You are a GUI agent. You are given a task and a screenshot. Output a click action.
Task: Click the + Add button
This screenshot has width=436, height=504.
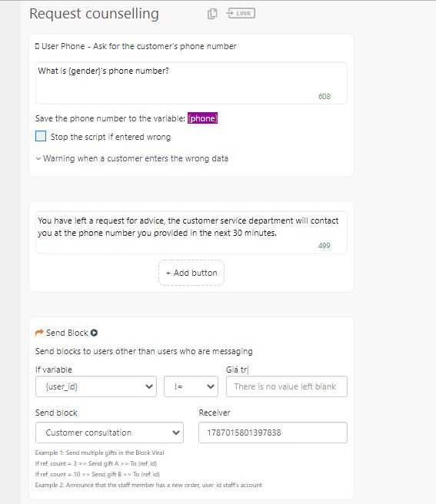point(191,273)
